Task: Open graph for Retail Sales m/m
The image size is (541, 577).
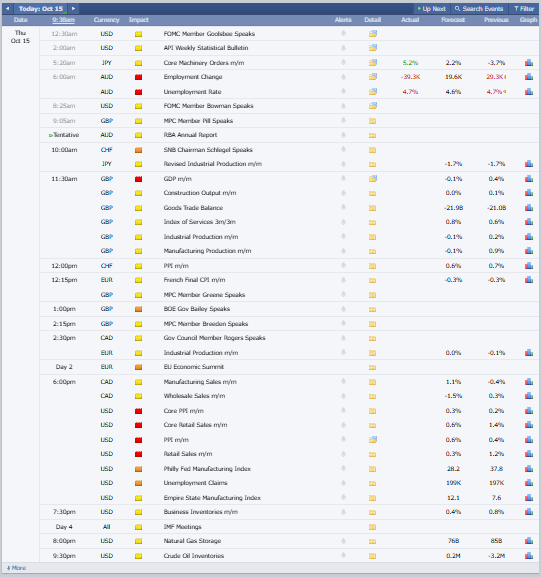Action: [529, 454]
